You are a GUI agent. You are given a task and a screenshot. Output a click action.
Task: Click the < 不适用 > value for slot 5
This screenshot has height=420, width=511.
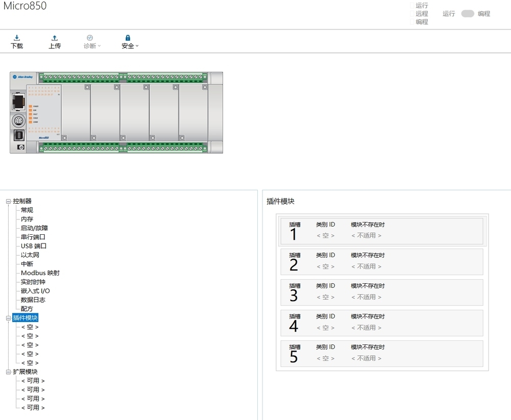click(x=367, y=358)
